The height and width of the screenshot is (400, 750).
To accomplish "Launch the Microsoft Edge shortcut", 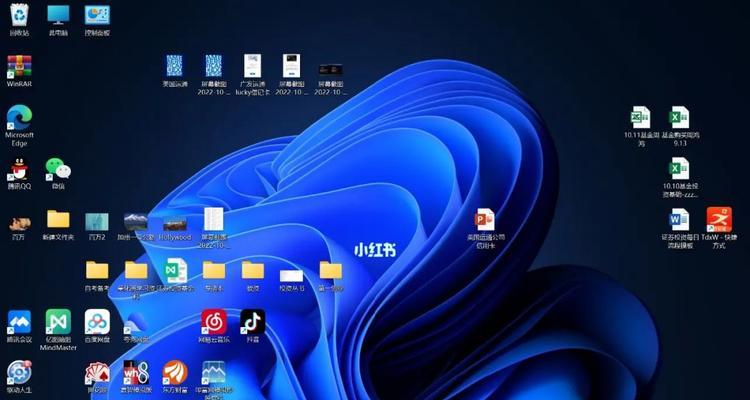I will [x=19, y=118].
